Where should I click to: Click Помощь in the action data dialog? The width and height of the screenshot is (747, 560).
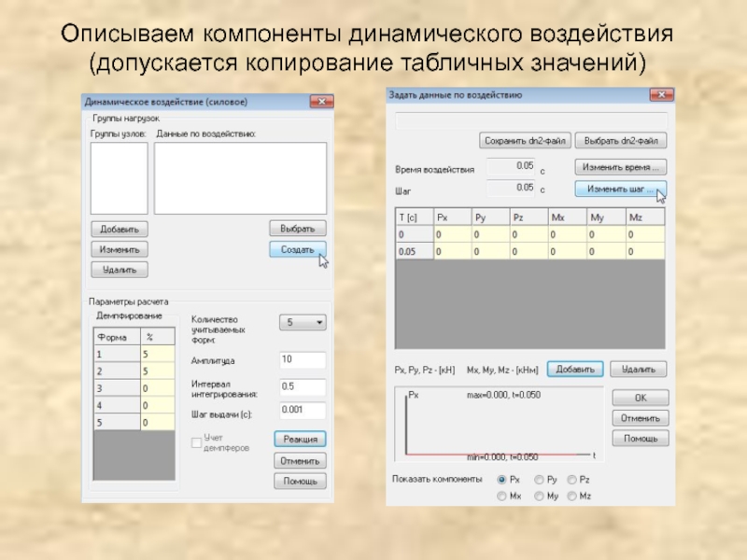coord(641,438)
